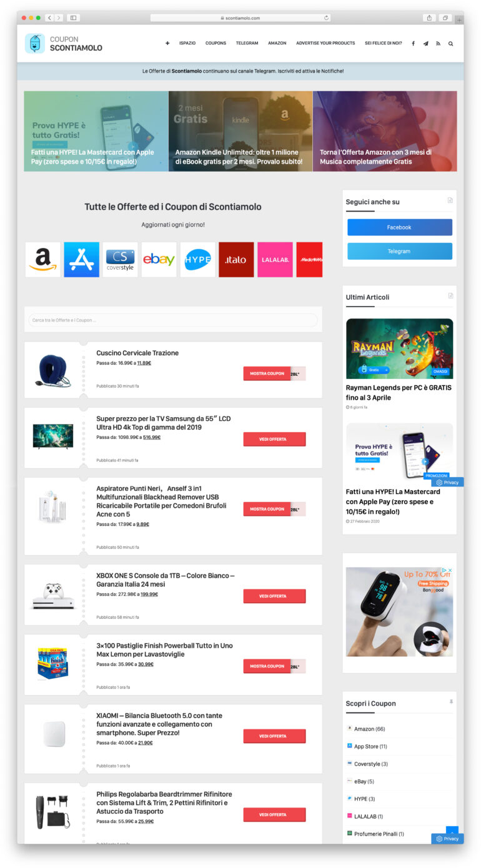
Task: Expand the plus menu in navigation bar
Action: [x=167, y=43]
